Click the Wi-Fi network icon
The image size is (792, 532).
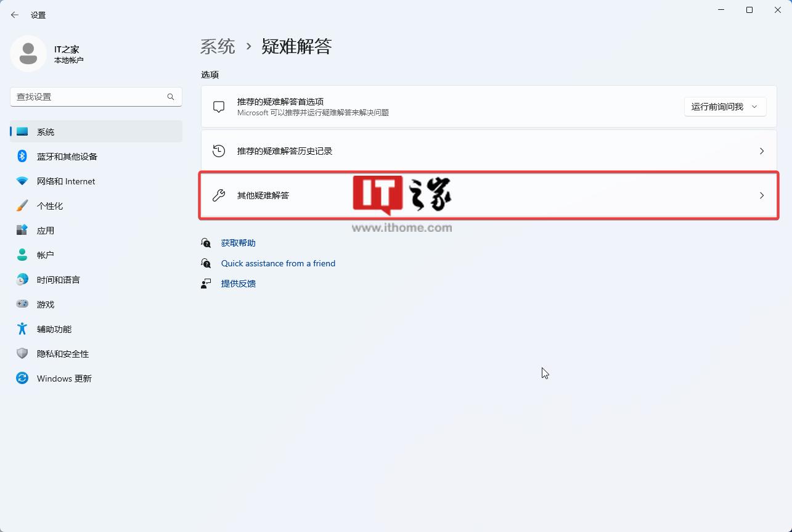(22, 181)
